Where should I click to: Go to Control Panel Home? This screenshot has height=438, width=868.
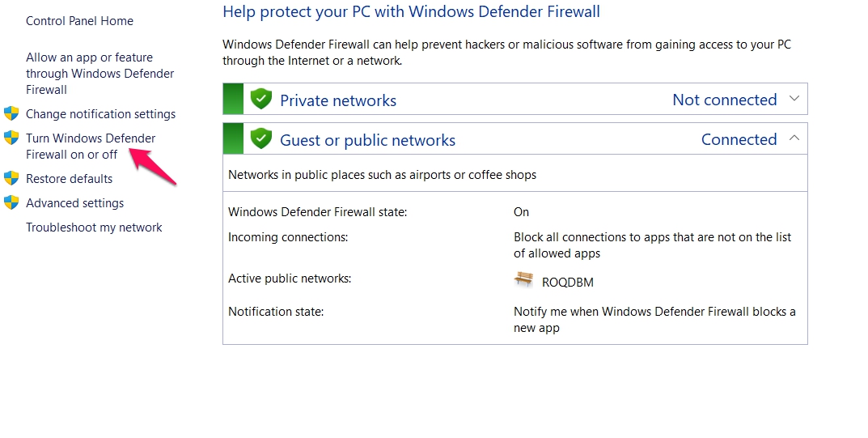click(80, 21)
